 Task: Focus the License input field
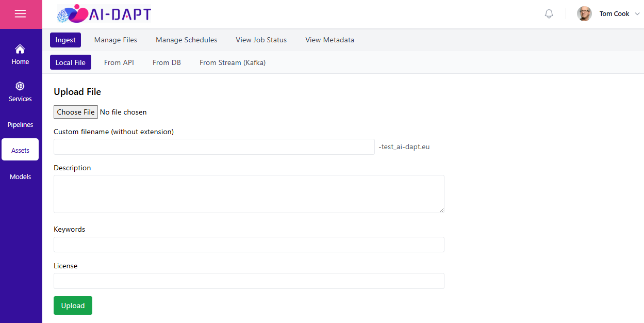[x=249, y=281]
